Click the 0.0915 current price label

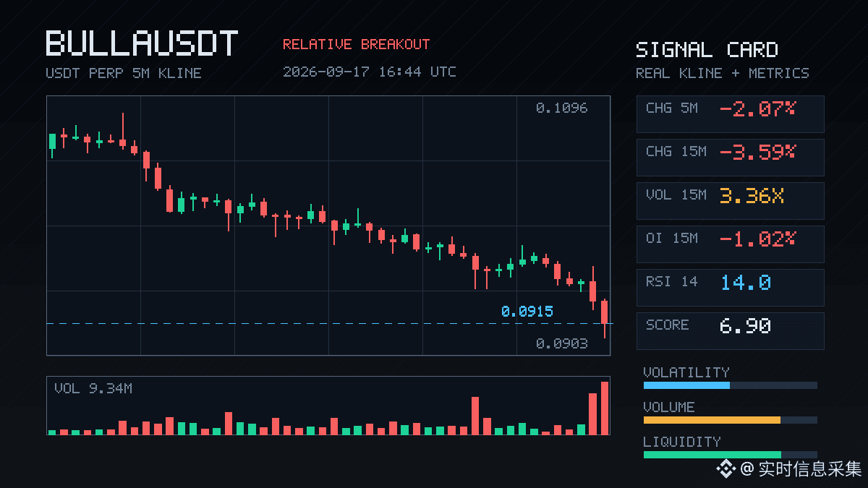coord(527,312)
